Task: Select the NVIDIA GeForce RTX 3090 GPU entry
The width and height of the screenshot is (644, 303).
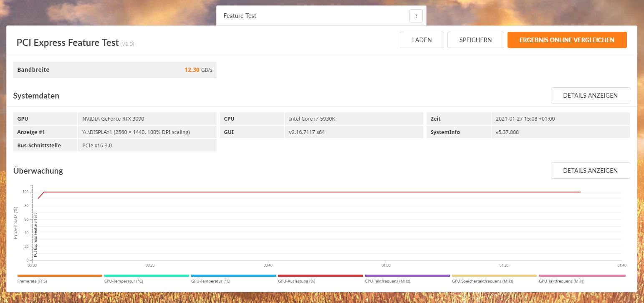Action: (x=113, y=119)
